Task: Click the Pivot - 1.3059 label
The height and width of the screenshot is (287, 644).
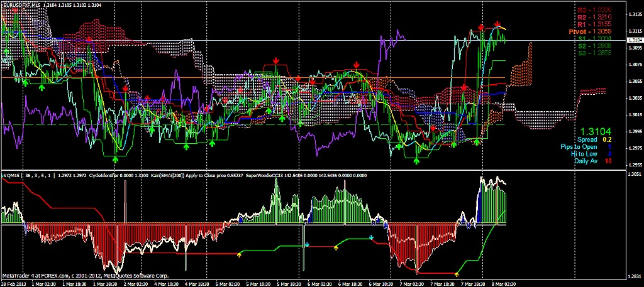Action: 590,31
